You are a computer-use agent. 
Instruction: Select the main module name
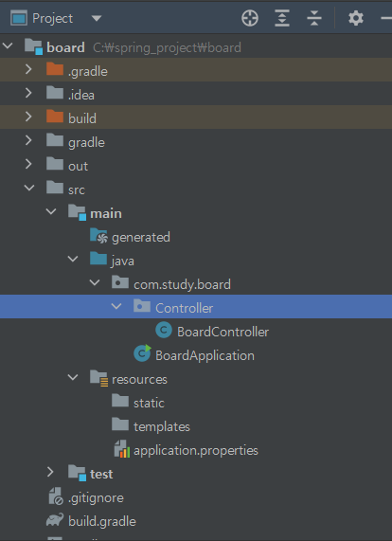point(106,213)
